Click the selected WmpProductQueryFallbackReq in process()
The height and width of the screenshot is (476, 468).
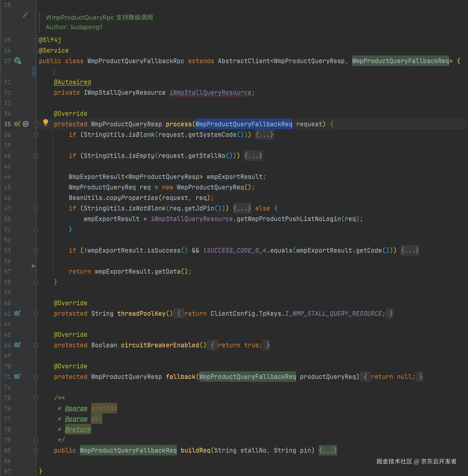[244, 124]
